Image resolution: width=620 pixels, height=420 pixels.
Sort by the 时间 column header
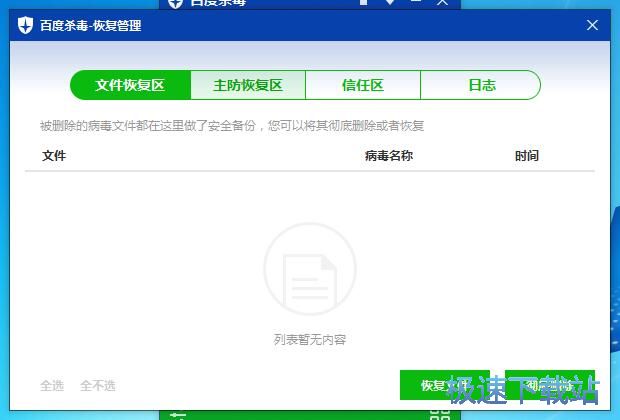pos(527,155)
